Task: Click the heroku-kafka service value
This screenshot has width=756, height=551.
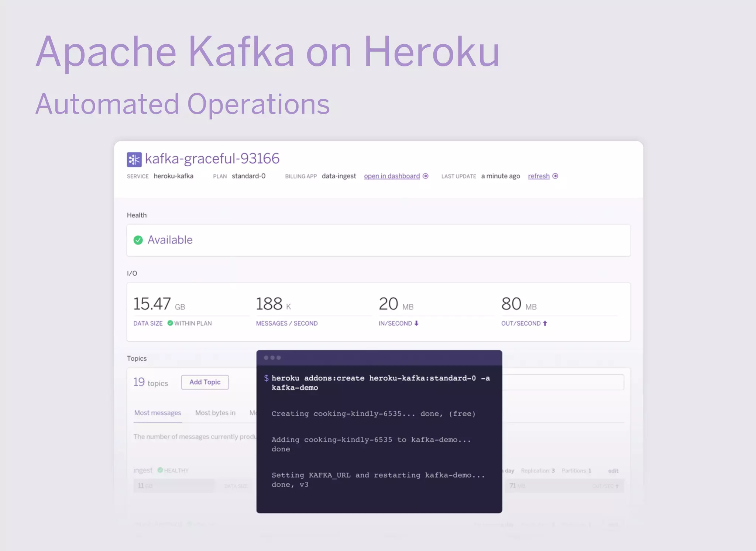Action: click(x=173, y=176)
